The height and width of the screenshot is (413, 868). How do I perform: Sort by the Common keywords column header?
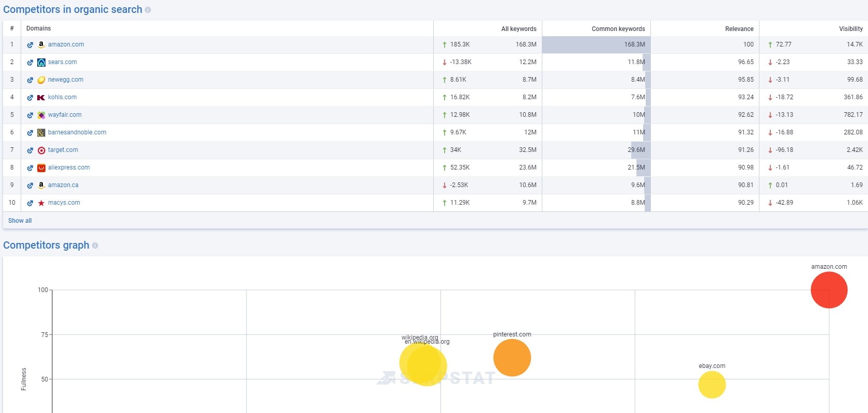click(x=618, y=29)
